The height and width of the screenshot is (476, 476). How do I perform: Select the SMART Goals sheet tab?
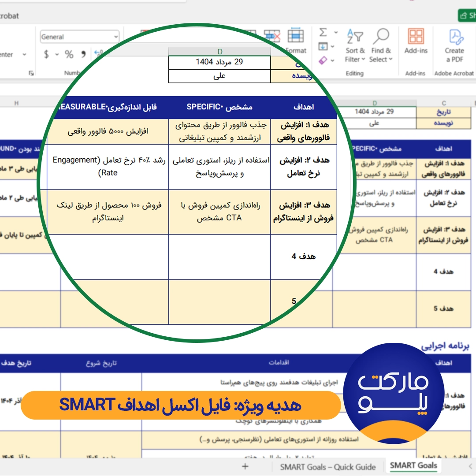[x=413, y=465]
